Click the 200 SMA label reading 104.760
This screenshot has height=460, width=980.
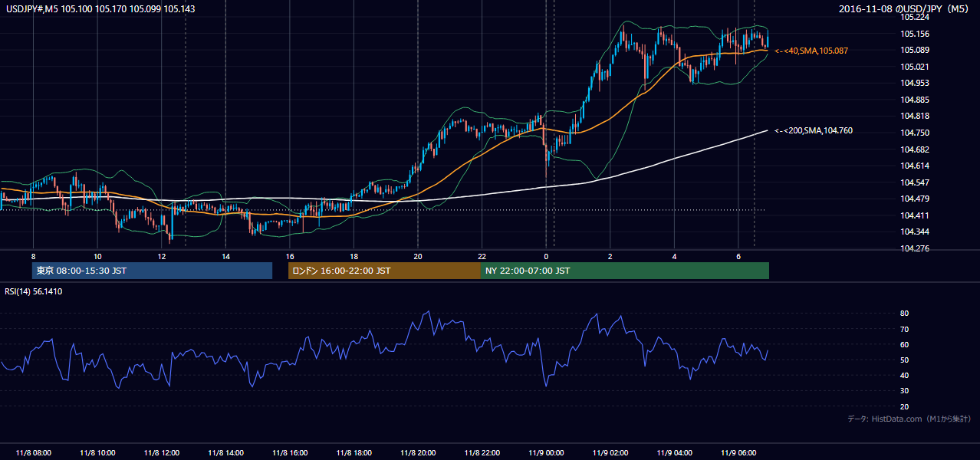click(x=813, y=130)
